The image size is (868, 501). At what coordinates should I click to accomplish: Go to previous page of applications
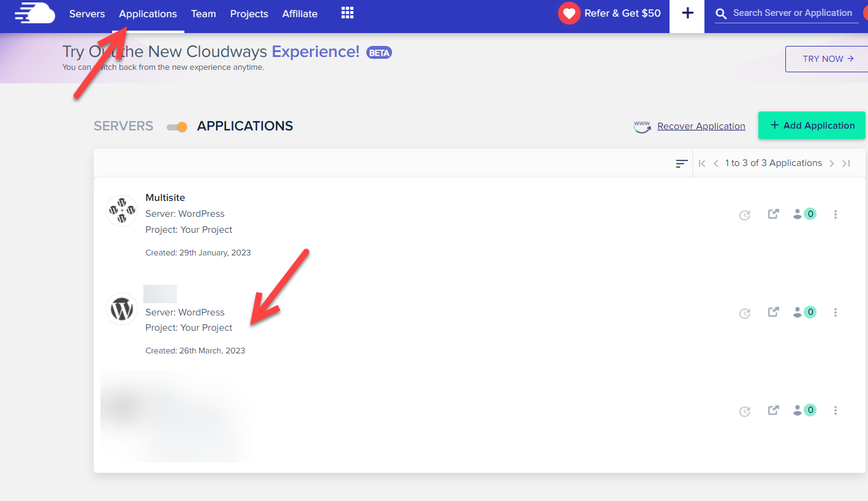(x=716, y=164)
